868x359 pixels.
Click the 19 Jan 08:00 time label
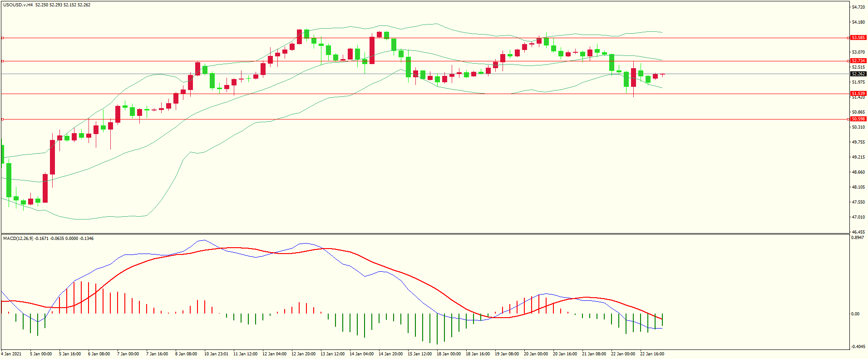[507, 354]
